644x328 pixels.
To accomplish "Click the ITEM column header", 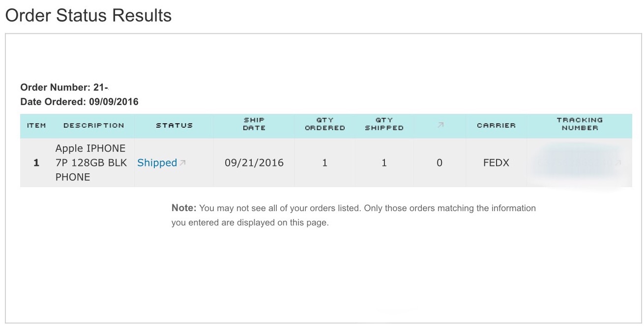I will coord(36,126).
